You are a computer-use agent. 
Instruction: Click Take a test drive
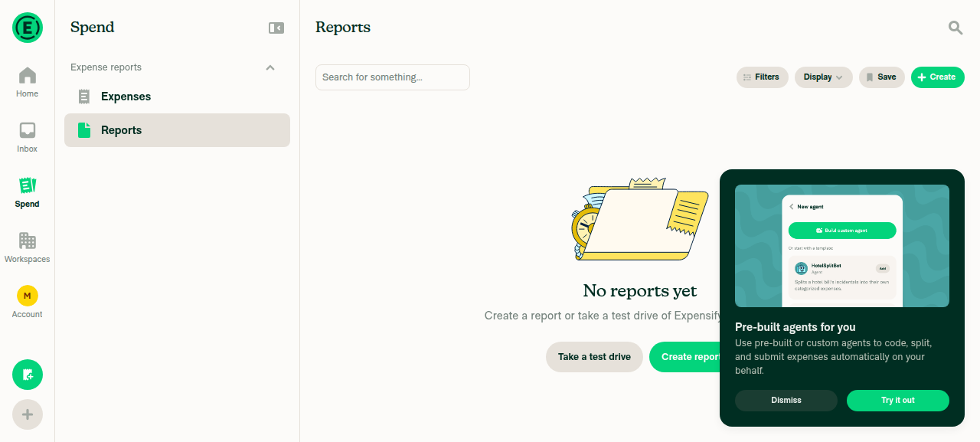[594, 357]
